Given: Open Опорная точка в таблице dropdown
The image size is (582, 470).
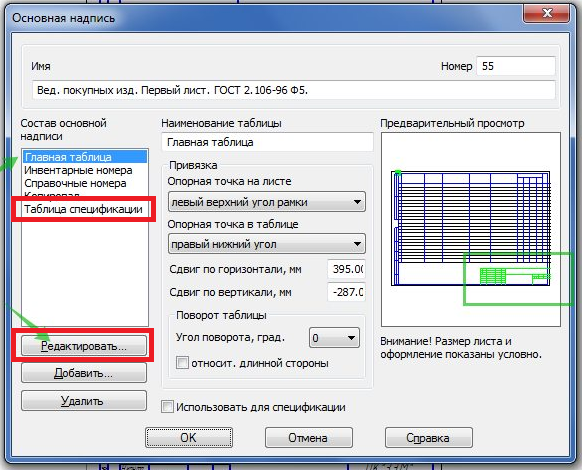Looking at the screenshot, I should [x=267, y=244].
